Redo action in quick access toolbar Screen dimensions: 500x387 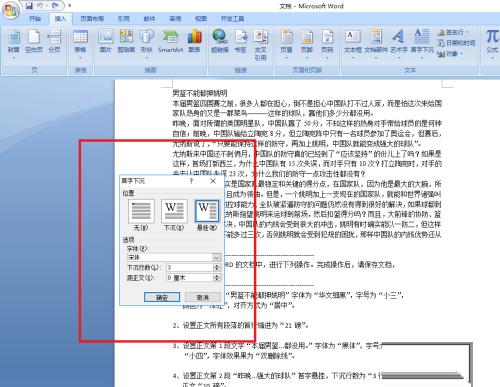point(56,5)
